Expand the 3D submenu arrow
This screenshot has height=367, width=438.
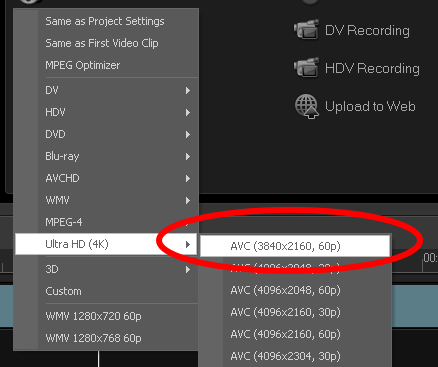[188, 269]
